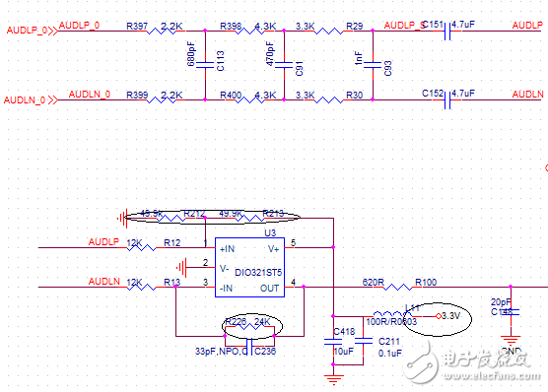548x392 pixels.
Task: Select the R226 feedback resistor symbol
Action: coord(249,327)
